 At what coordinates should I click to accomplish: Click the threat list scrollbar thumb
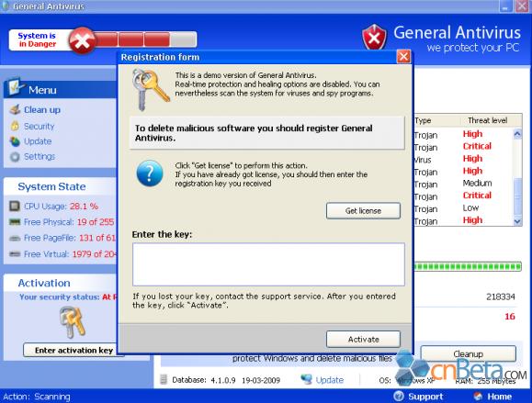pyautogui.click(x=517, y=196)
